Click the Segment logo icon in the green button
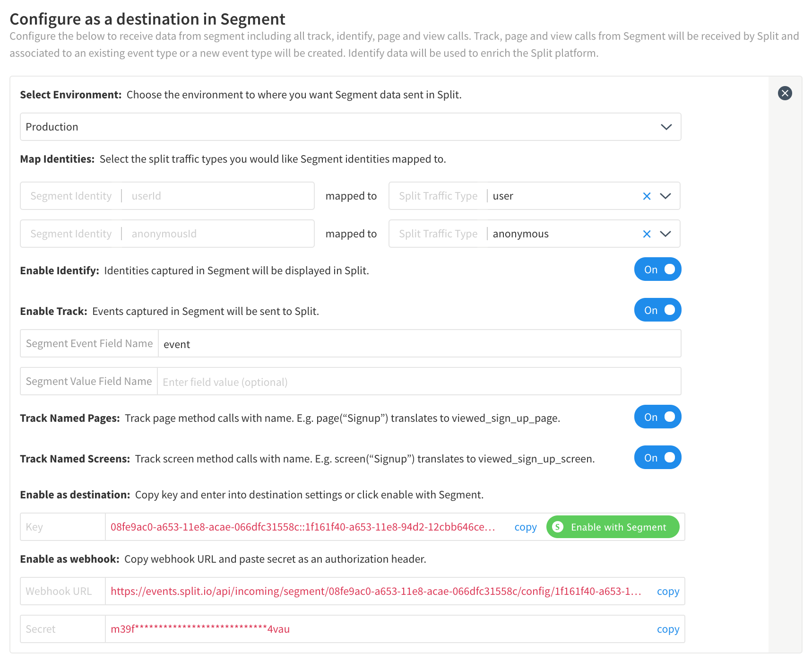The width and height of the screenshot is (812, 662). (558, 527)
